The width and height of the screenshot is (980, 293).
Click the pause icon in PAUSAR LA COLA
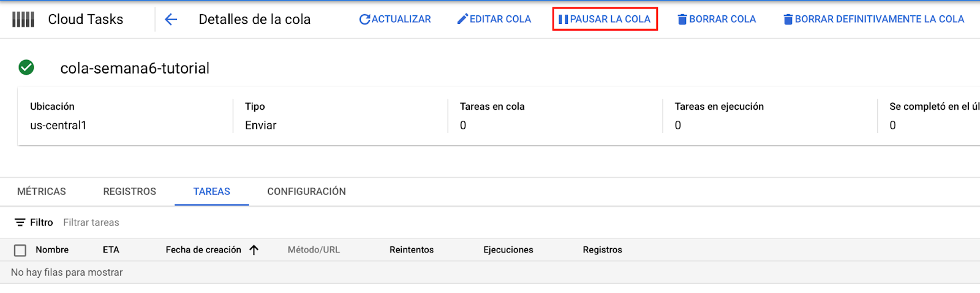coord(563,20)
